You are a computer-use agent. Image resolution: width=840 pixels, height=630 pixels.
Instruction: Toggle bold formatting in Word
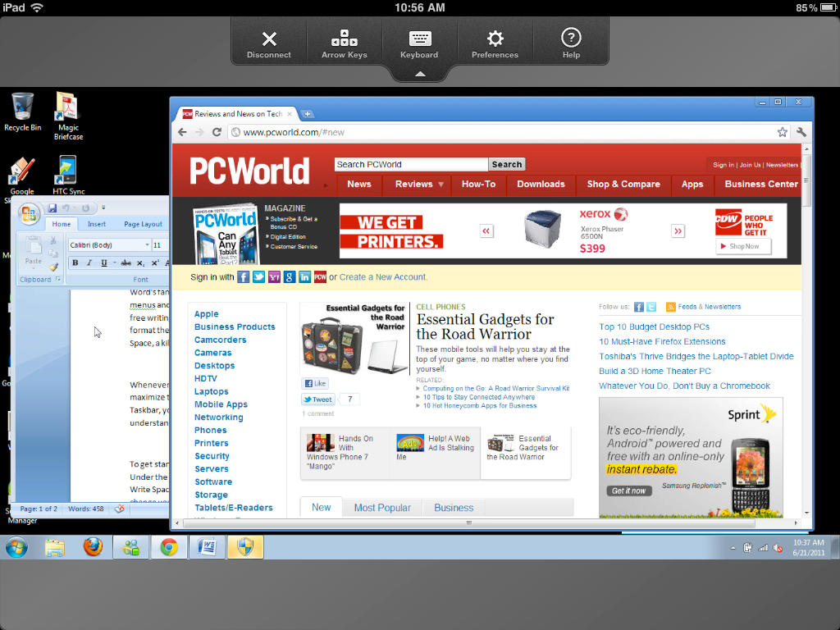pos(75,263)
